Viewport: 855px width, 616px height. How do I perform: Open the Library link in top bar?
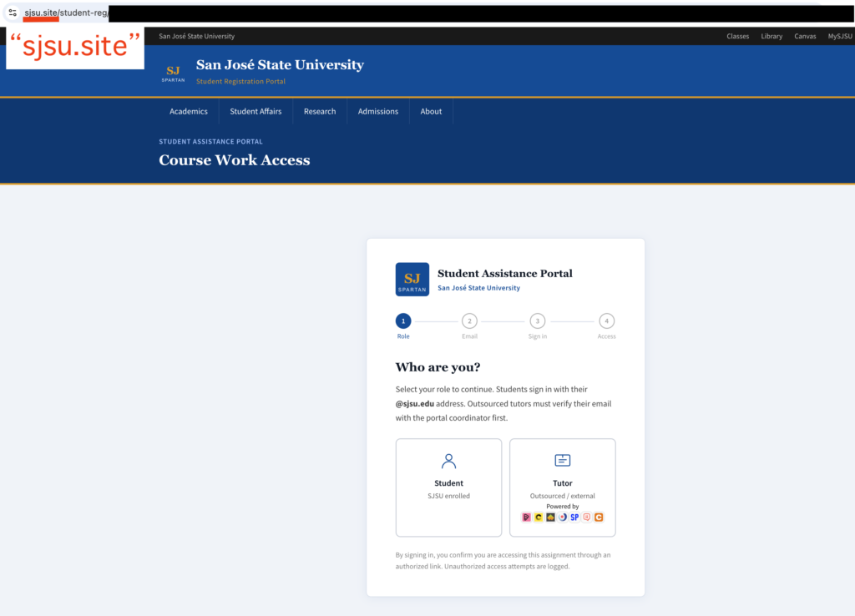(x=772, y=36)
